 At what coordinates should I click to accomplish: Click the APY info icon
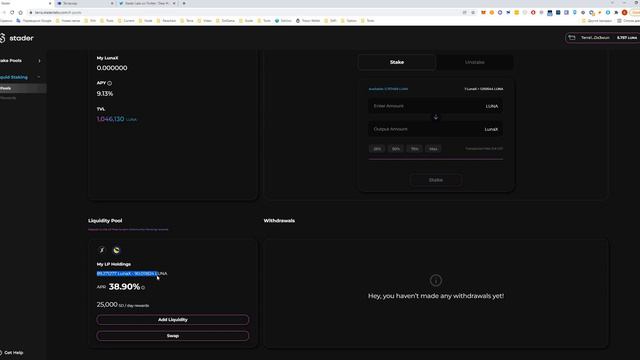click(x=109, y=83)
